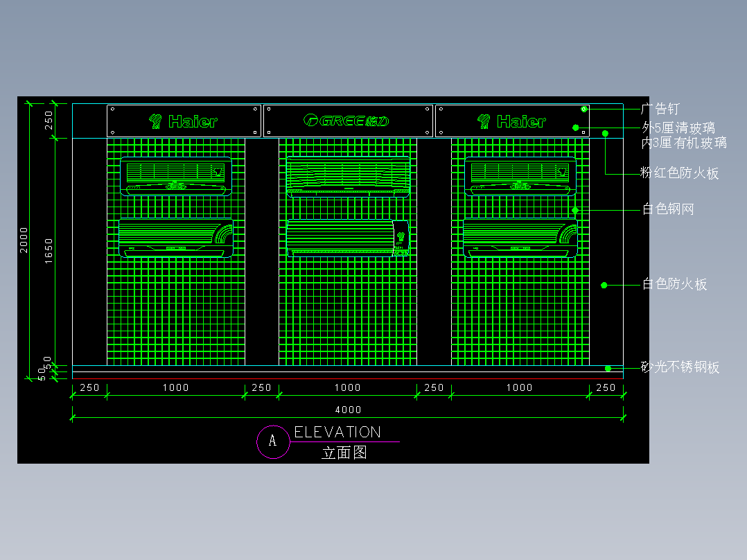Click the leader dot for 白色钢网
747x560 pixels.
(575, 210)
